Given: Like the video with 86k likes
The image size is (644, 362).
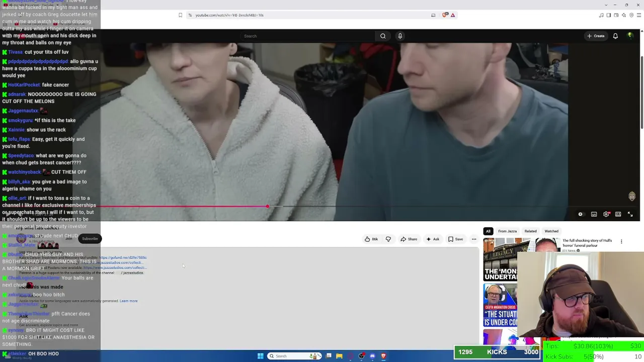Looking at the screenshot, I should click(x=371, y=239).
